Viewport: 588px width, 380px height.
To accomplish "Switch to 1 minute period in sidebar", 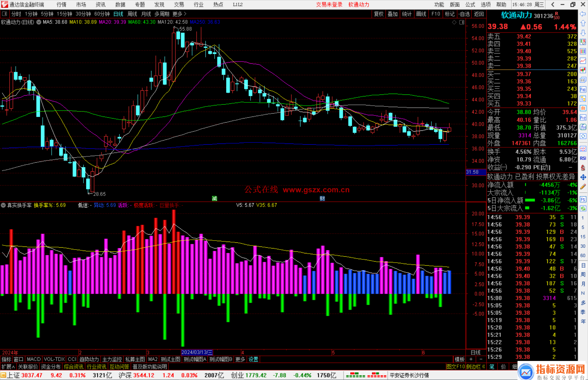I will point(583,218).
